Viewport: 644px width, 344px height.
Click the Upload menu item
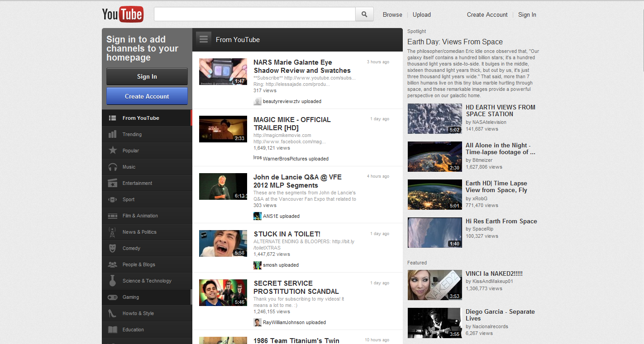click(x=421, y=14)
